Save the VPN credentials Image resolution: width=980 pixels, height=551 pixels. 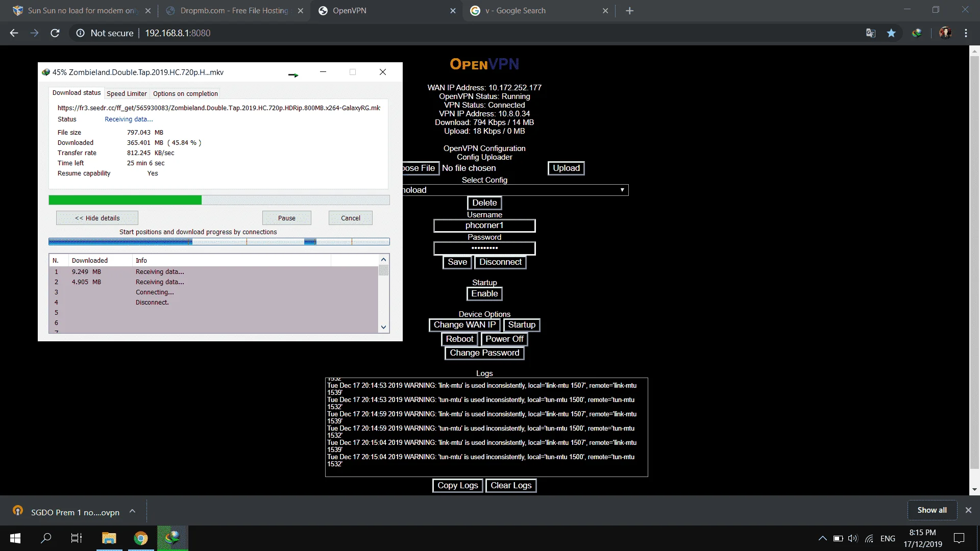[457, 262]
